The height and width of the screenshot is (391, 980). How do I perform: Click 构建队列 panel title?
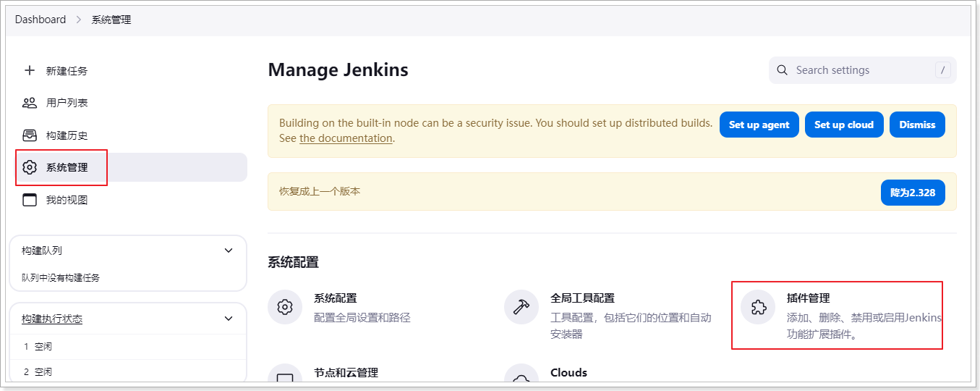42,251
